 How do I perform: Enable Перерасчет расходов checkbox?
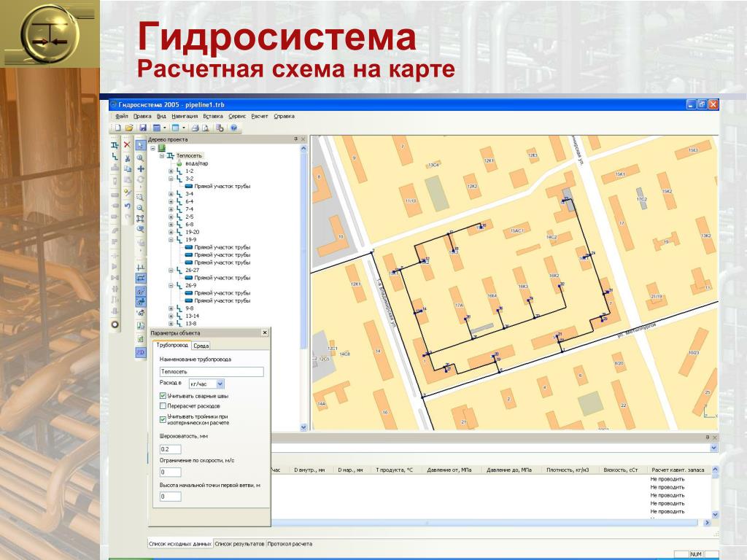click(163, 406)
